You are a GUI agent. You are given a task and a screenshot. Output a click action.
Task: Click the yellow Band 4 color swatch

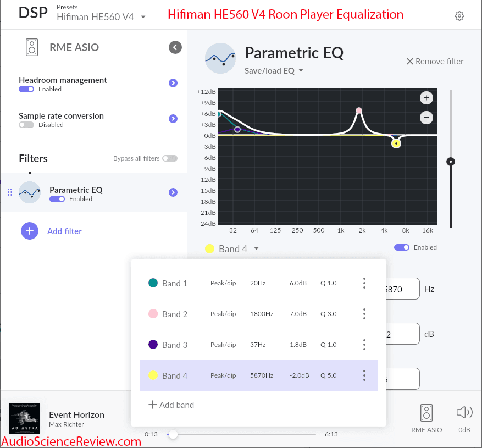pos(209,249)
